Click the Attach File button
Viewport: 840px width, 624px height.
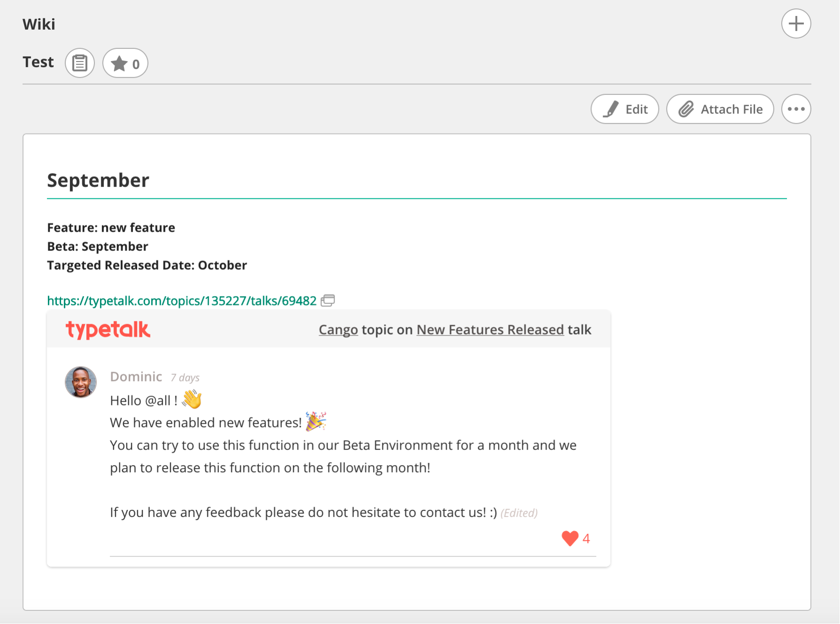[720, 109]
